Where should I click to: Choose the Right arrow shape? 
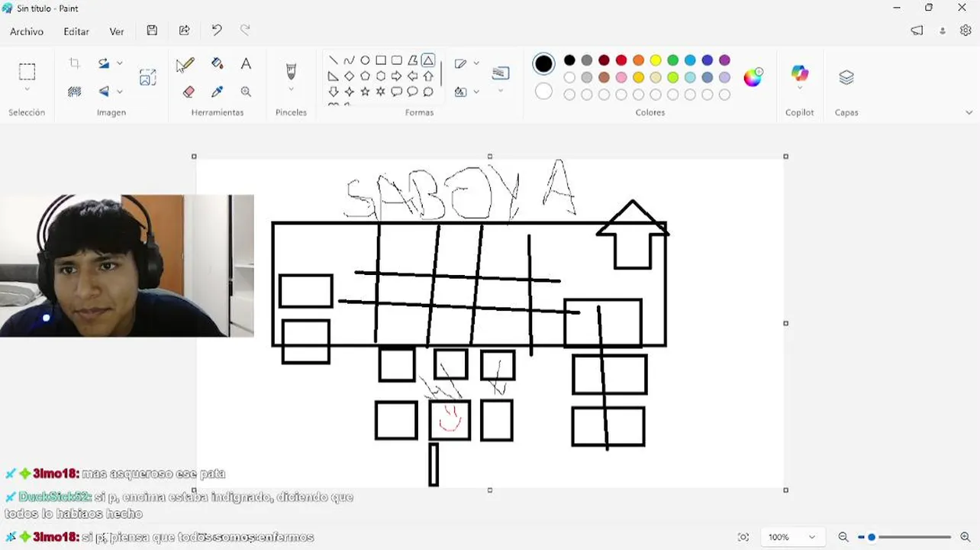[396, 76]
